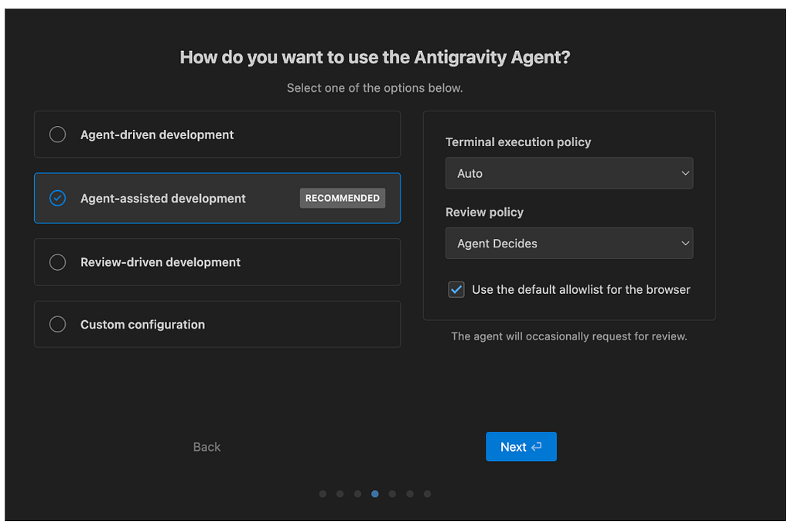Open Terminal execution policy dropdown set to Auto
The image size is (792, 532).
pyautogui.click(x=568, y=173)
